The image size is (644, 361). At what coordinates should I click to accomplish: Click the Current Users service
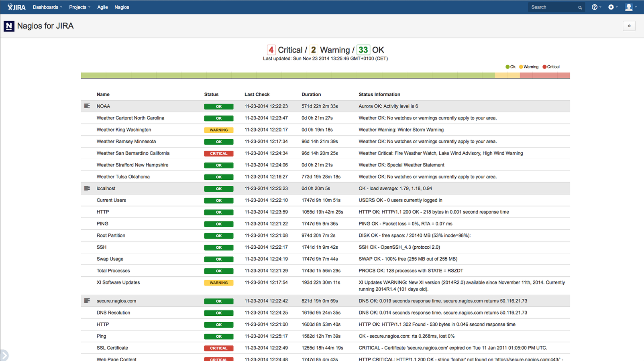(111, 200)
